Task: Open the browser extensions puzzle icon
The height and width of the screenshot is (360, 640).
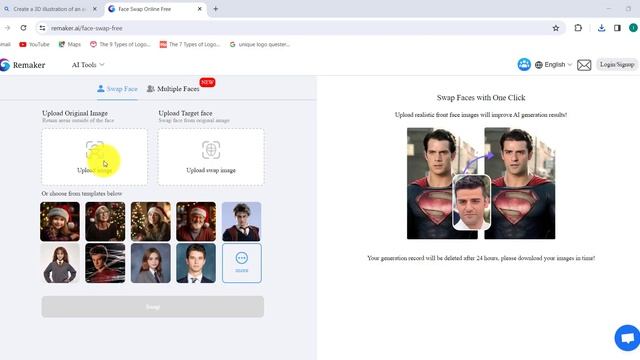Action: click(x=578, y=28)
